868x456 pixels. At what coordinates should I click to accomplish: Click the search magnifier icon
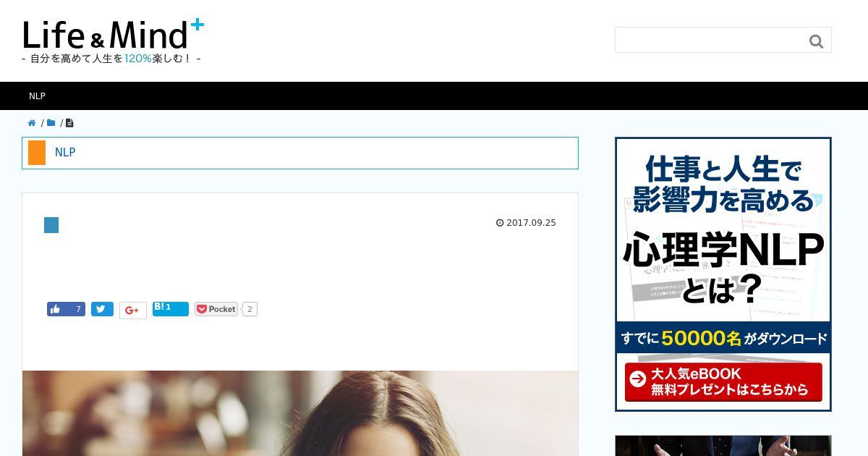pos(817,41)
